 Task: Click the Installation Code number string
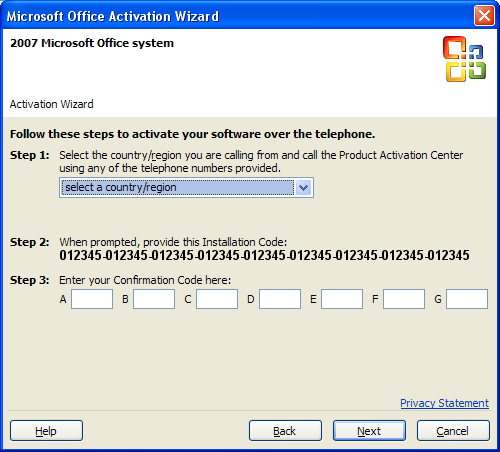[264, 255]
